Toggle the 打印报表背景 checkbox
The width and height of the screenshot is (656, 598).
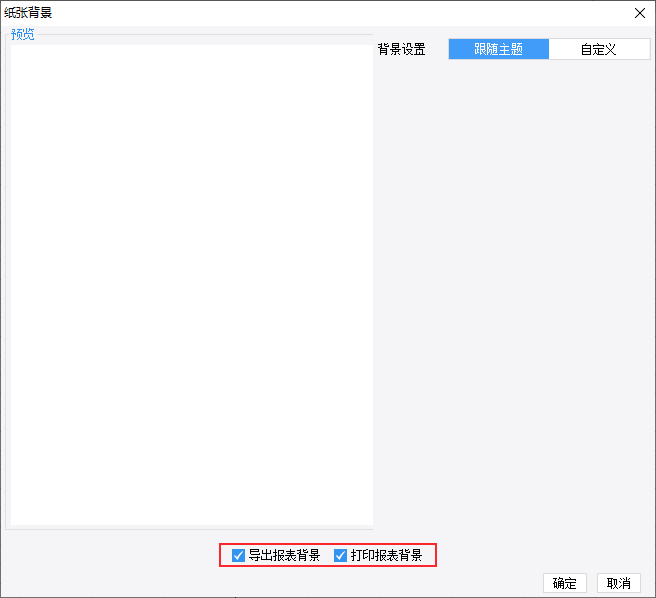pyautogui.click(x=340, y=555)
